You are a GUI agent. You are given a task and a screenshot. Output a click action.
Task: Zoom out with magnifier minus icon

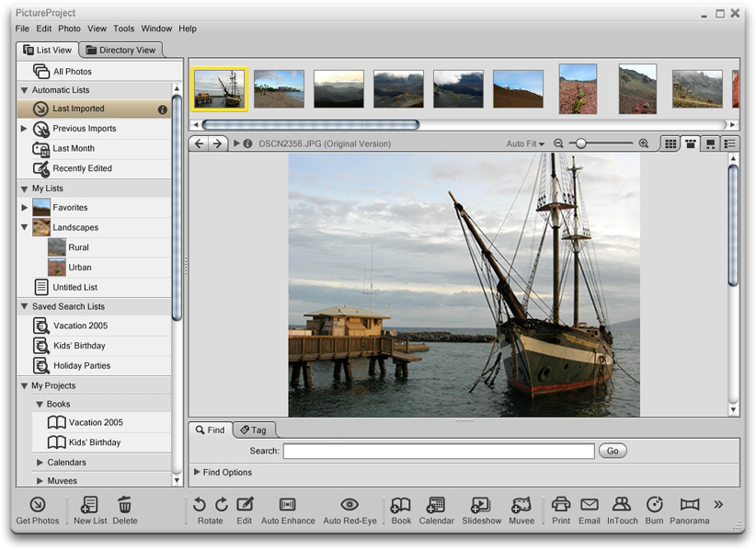click(558, 143)
